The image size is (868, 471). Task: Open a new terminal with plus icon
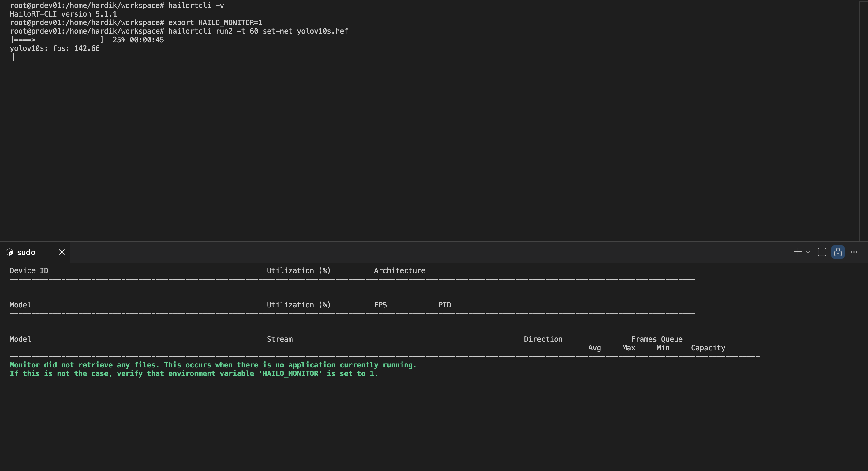click(x=797, y=252)
